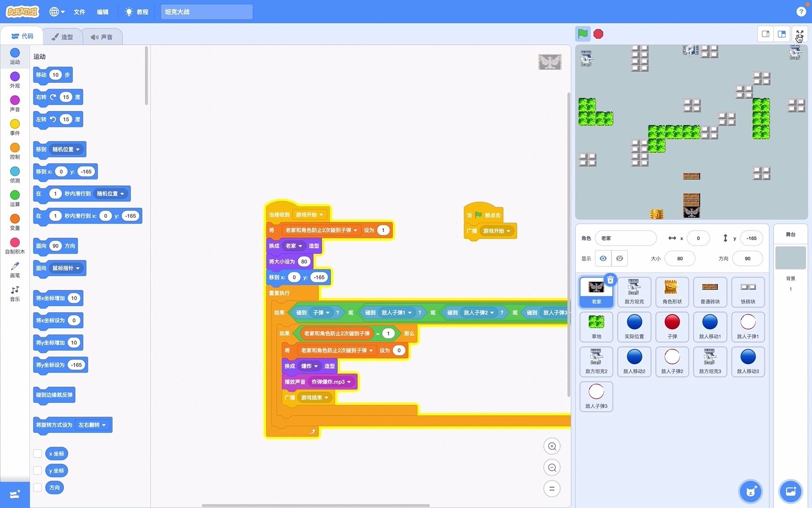
Task: Switch to the 声音 tab
Action: coord(102,37)
